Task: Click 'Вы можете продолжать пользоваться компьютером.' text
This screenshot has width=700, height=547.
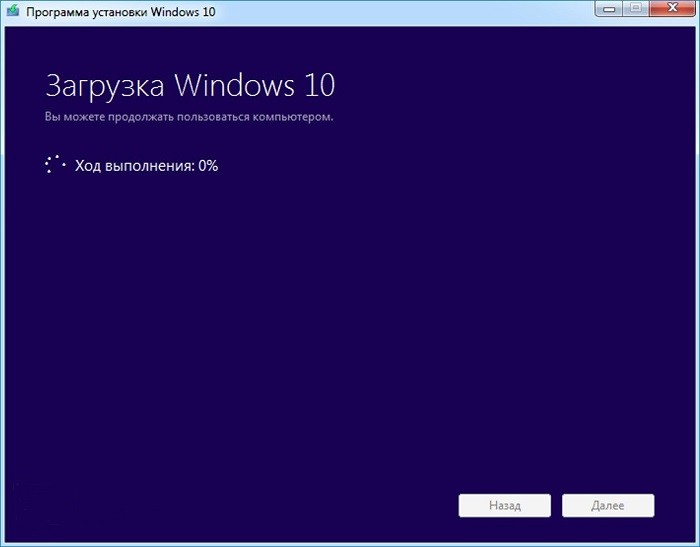Action: click(x=189, y=117)
